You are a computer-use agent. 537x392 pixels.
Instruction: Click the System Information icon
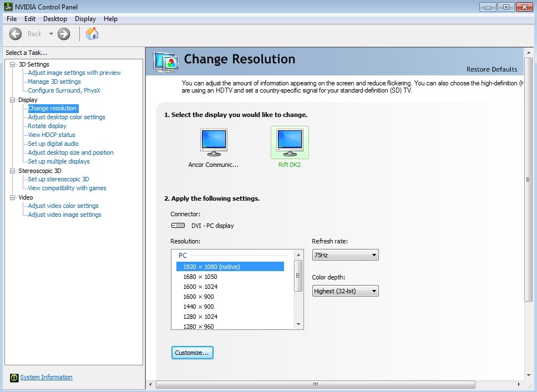click(14, 378)
